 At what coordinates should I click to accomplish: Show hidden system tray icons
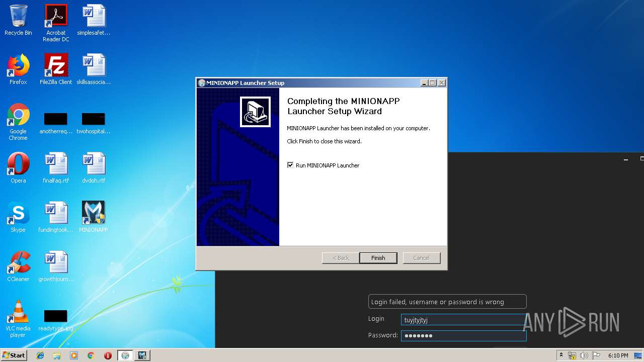click(x=561, y=355)
